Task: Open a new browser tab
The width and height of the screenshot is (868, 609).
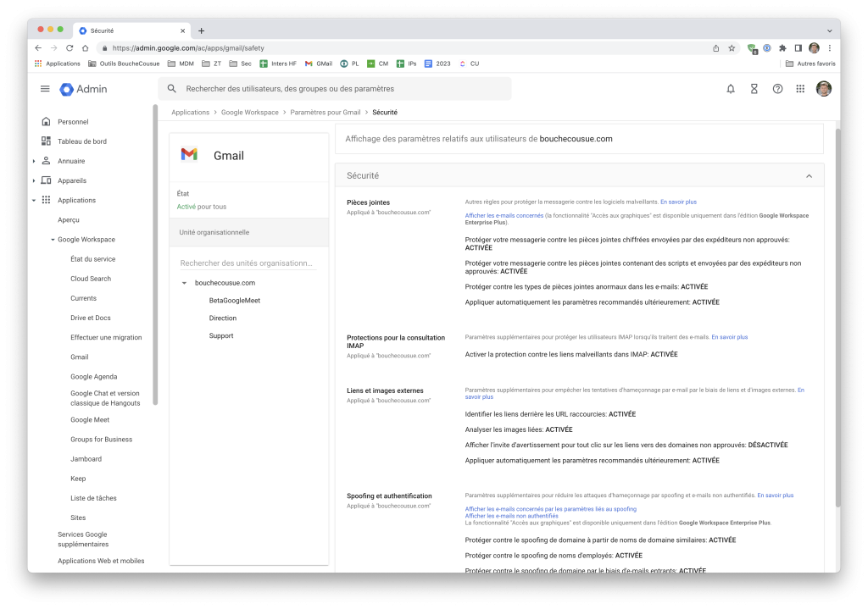Action: 202,31
